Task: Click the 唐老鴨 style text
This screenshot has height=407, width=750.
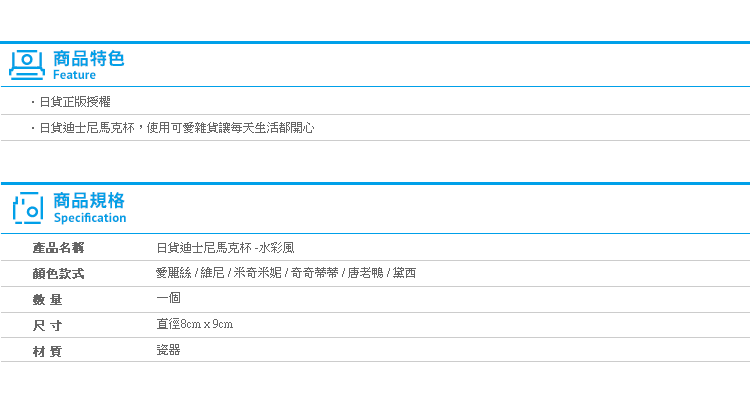Action: click(365, 273)
